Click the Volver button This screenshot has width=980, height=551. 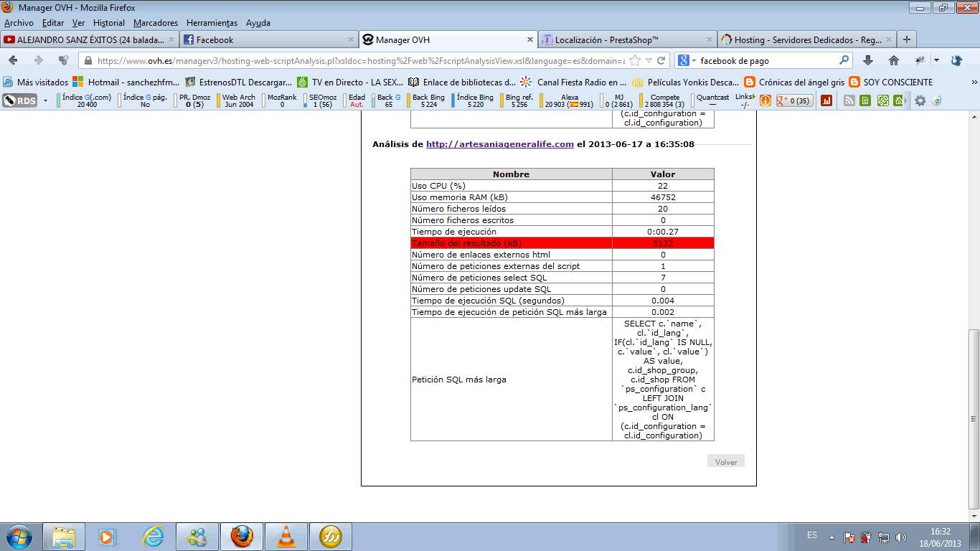point(726,461)
